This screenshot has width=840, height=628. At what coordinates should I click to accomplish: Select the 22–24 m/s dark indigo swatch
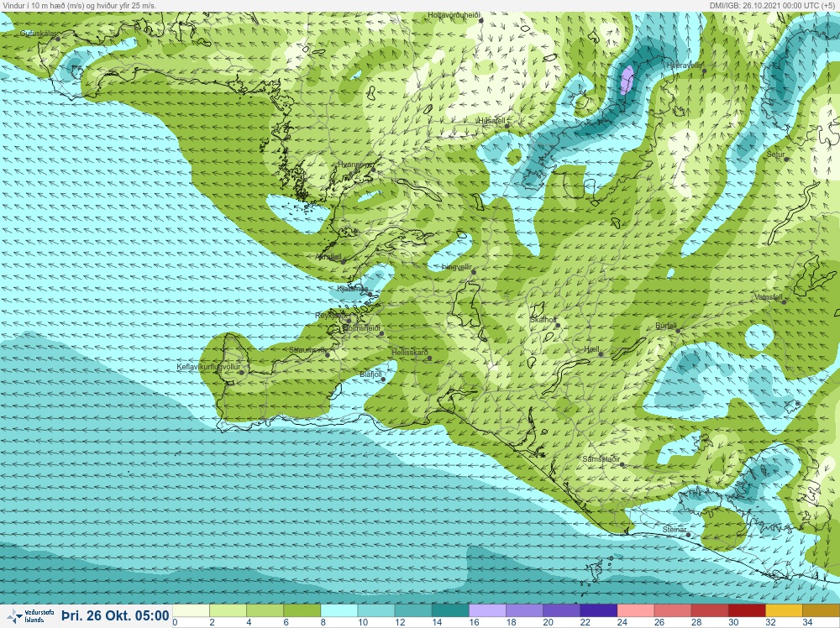coord(598,611)
